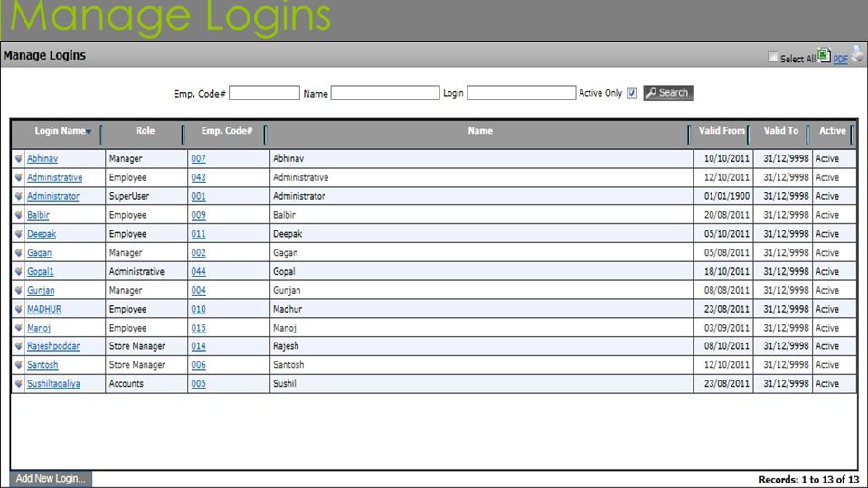Open employee code 006 link
The image size is (868, 488).
199,365
